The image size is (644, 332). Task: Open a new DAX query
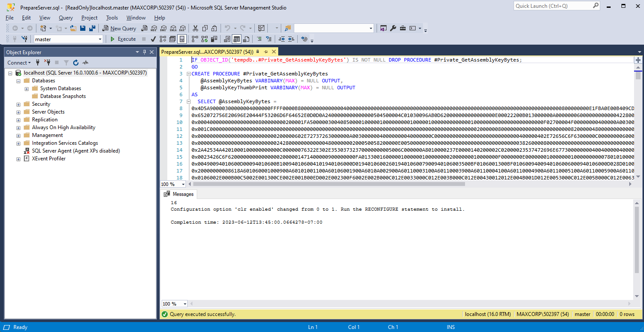[x=182, y=28]
